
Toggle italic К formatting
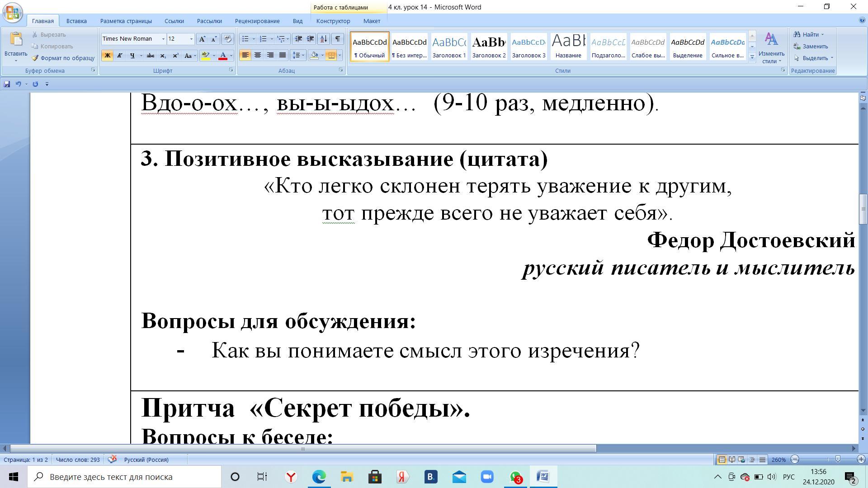[119, 56]
